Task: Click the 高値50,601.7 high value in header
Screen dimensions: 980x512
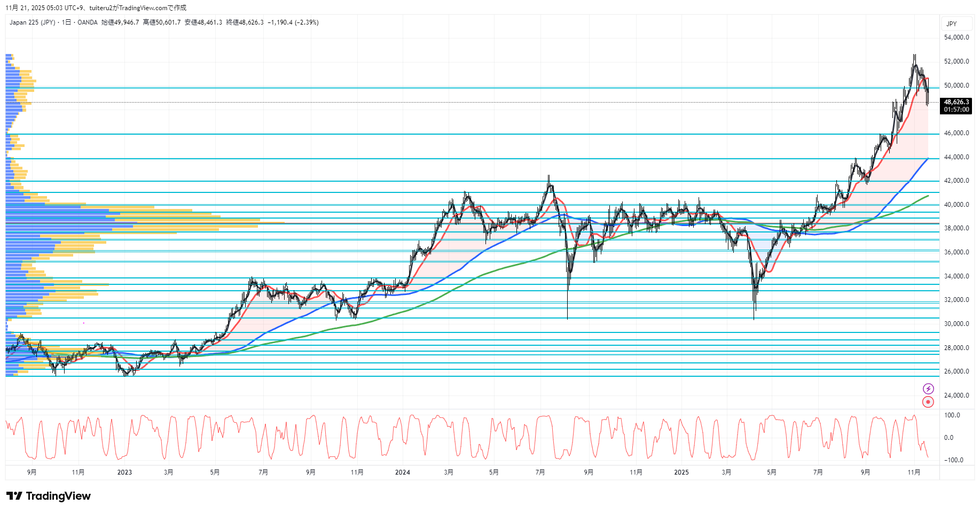Action: (x=162, y=22)
